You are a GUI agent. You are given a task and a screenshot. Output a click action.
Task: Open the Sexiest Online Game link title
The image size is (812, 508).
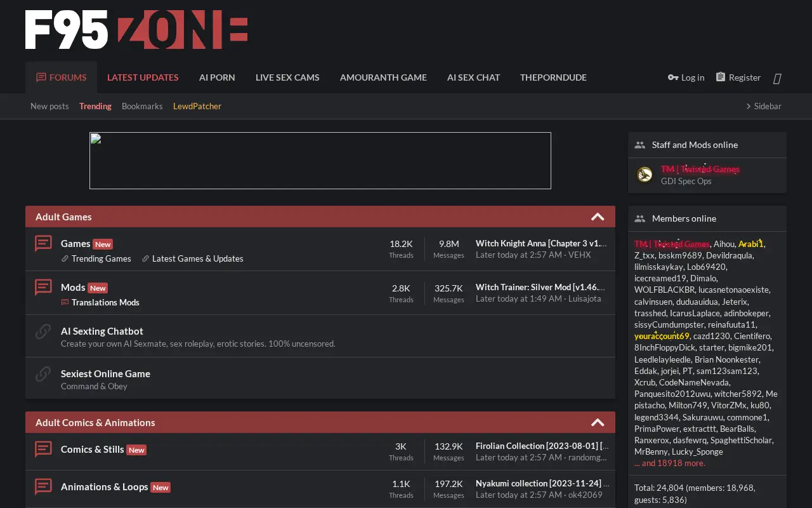pos(105,373)
